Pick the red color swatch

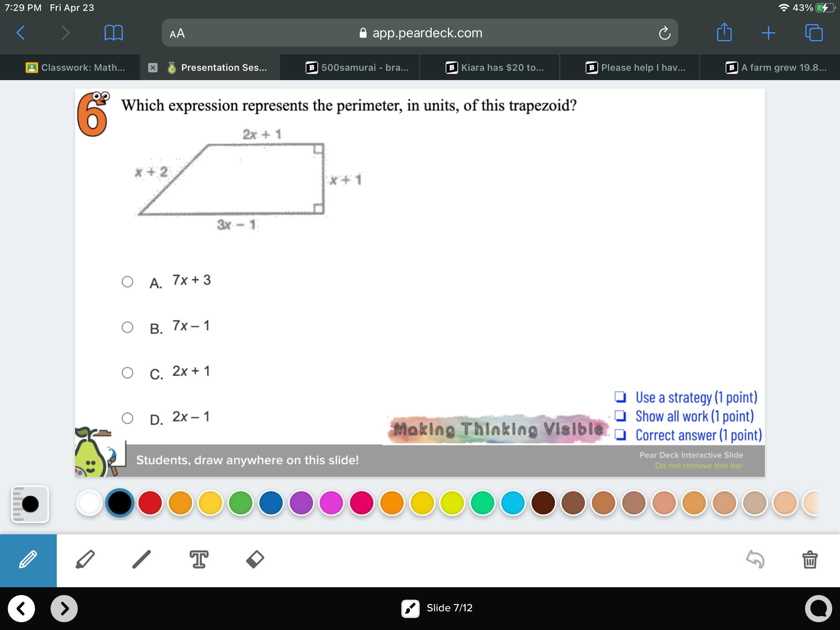tap(150, 503)
